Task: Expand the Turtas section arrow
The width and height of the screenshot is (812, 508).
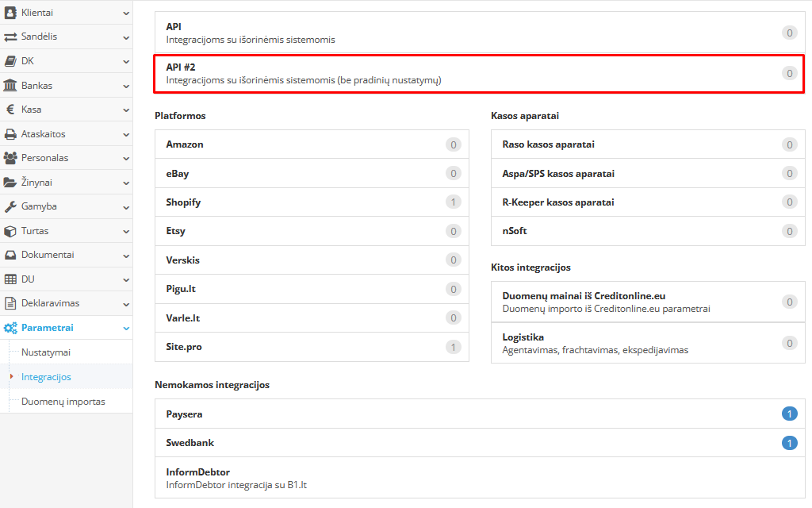Action: (126, 231)
